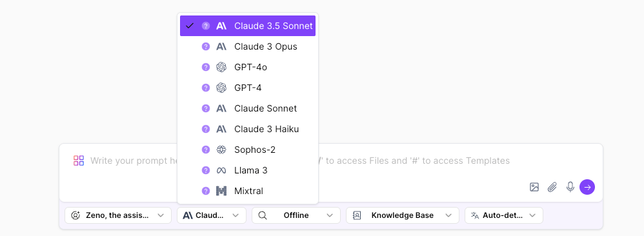
Task: Select the checked Claude 3.5 Sonnet option
Action: point(248,26)
